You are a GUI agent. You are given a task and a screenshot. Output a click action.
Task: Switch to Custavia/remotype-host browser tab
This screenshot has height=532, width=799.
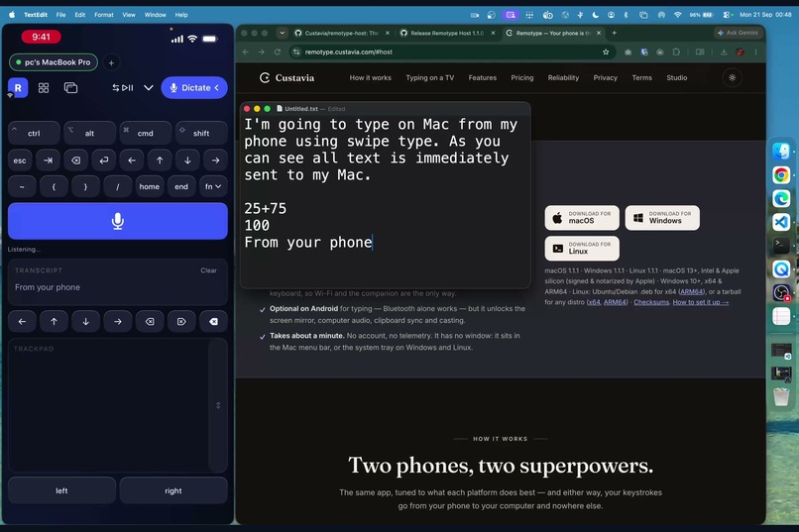tap(341, 33)
